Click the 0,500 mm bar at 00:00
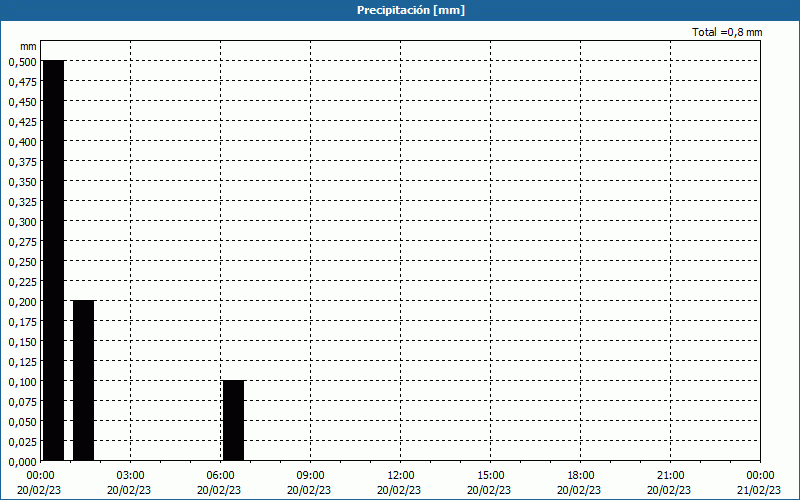The width and height of the screenshot is (800, 500). (54, 261)
